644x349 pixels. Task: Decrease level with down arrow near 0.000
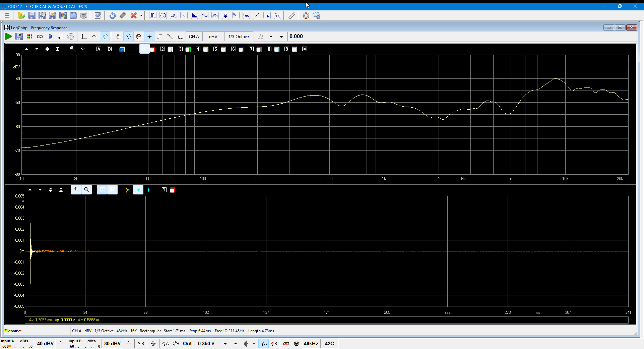[281, 37]
